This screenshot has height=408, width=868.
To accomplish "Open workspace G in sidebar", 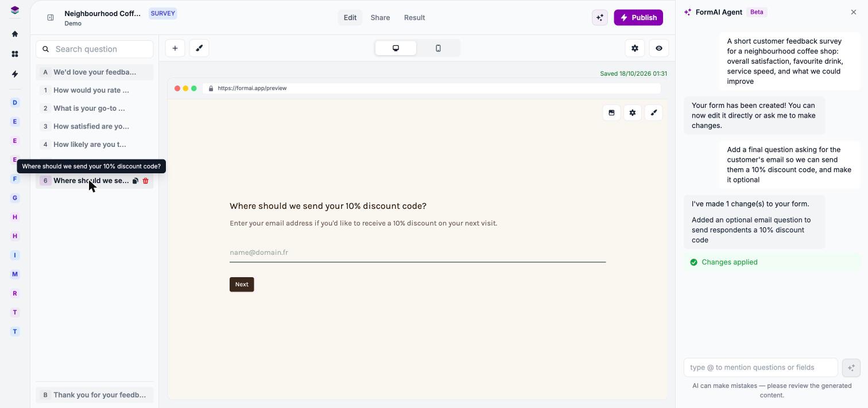I will [x=15, y=198].
